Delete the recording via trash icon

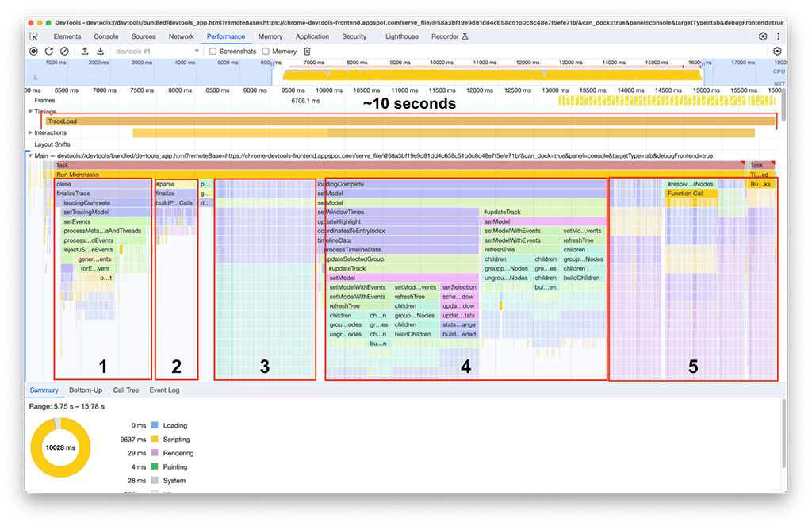[306, 52]
